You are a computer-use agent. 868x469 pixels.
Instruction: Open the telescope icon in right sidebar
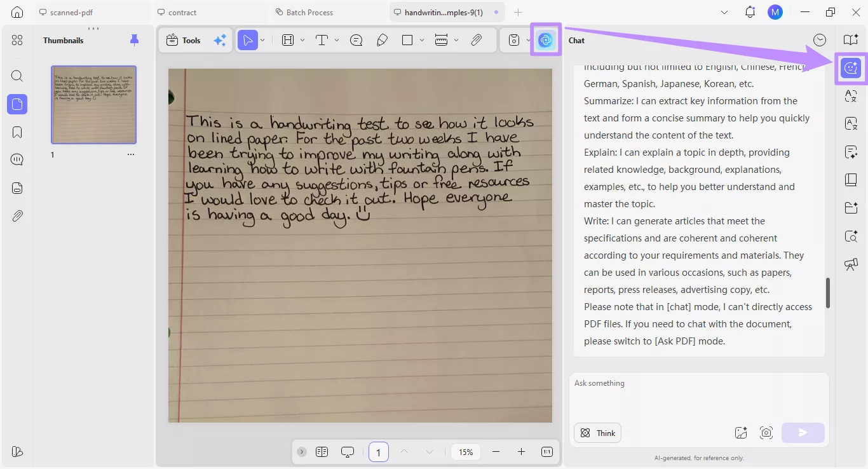click(851, 264)
